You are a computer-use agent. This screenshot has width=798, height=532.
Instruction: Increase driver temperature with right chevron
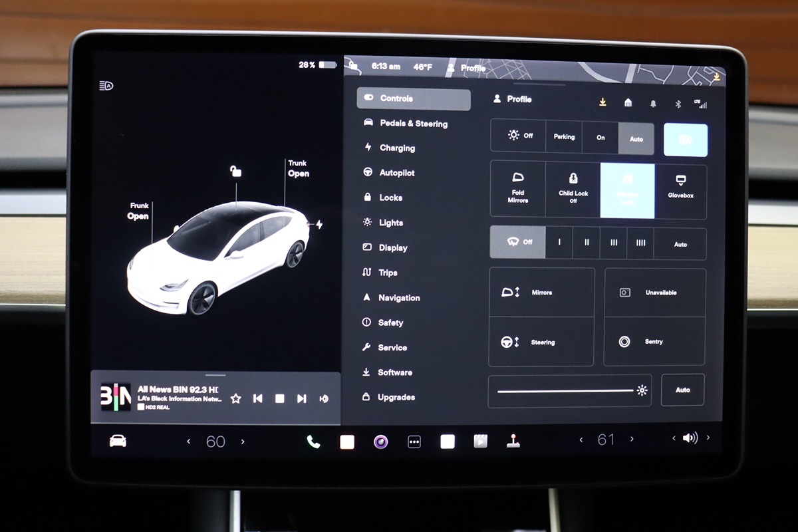[x=243, y=441]
